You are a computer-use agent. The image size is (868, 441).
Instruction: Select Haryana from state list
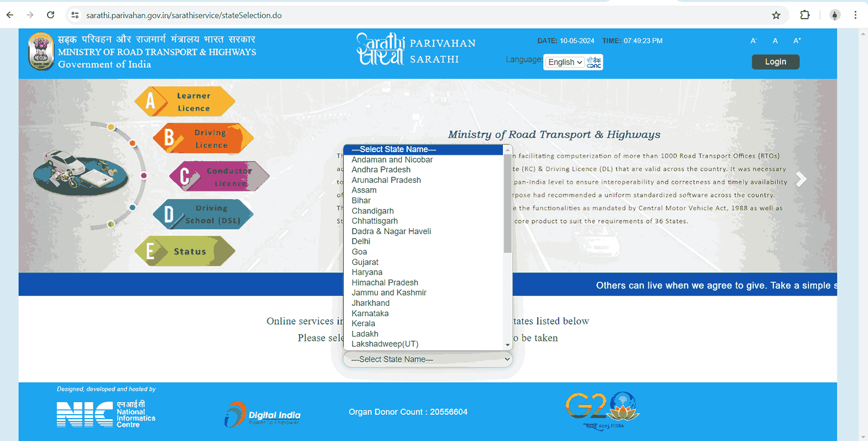point(423,272)
